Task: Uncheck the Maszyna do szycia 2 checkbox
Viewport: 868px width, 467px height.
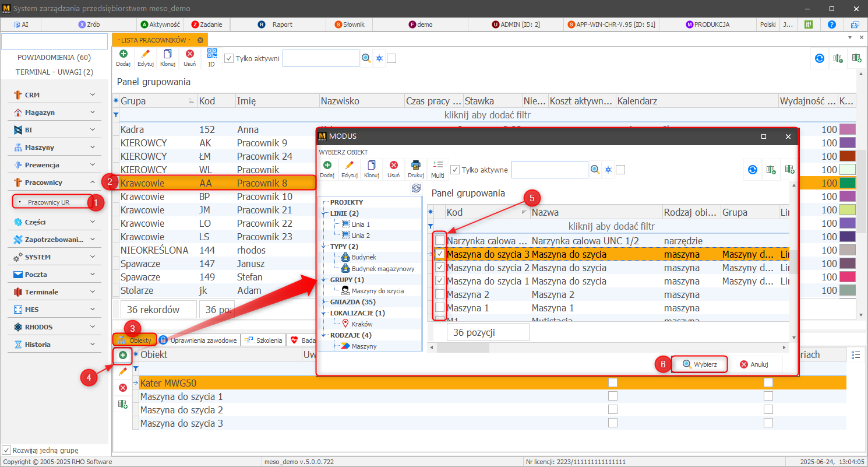Action: [x=440, y=268]
